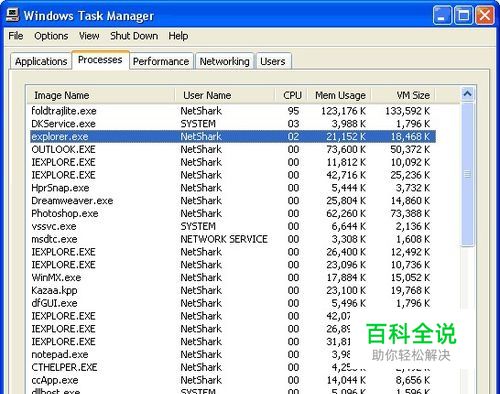Select the IEXPLORE.EXE row using 23,096 K
500x394 pixels.
(233, 265)
